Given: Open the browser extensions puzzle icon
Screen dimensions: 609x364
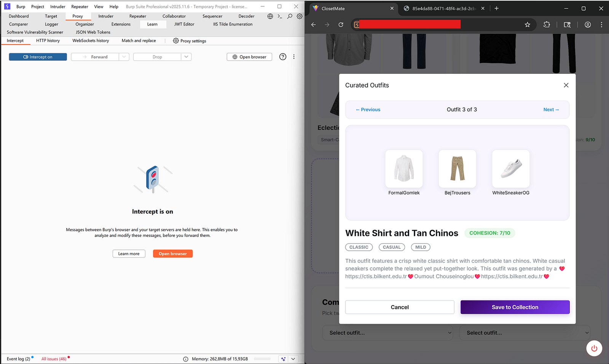Looking at the screenshot, I should click(547, 25).
